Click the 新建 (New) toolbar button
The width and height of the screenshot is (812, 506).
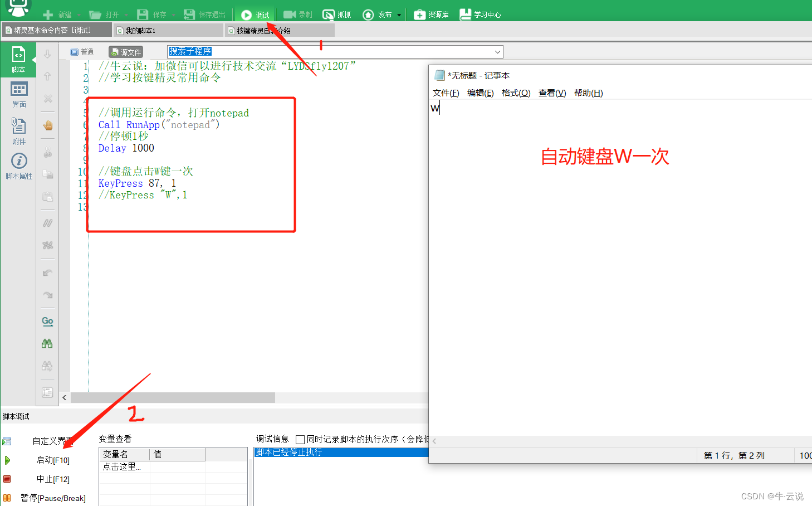[57, 14]
